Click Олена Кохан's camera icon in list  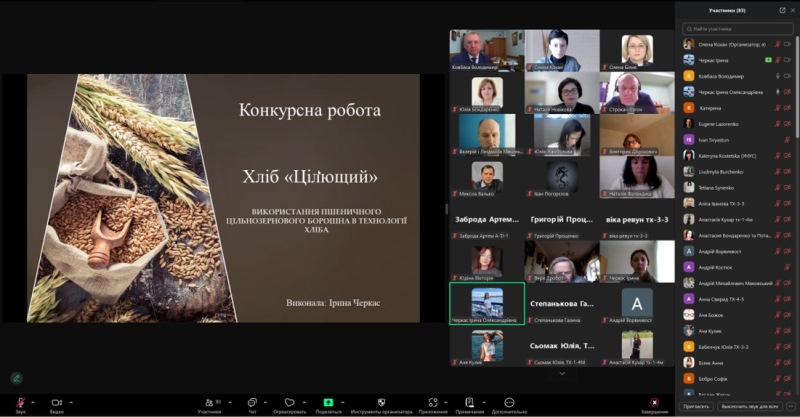tap(787, 44)
